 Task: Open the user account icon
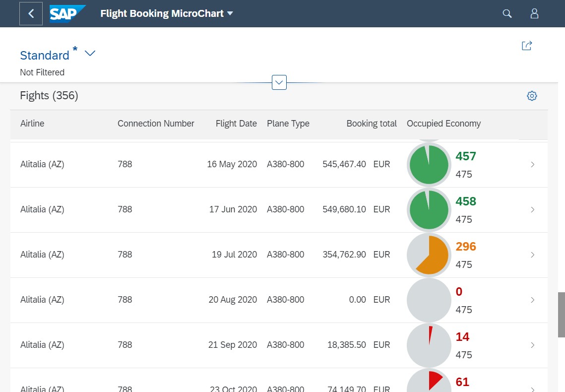pyautogui.click(x=534, y=13)
